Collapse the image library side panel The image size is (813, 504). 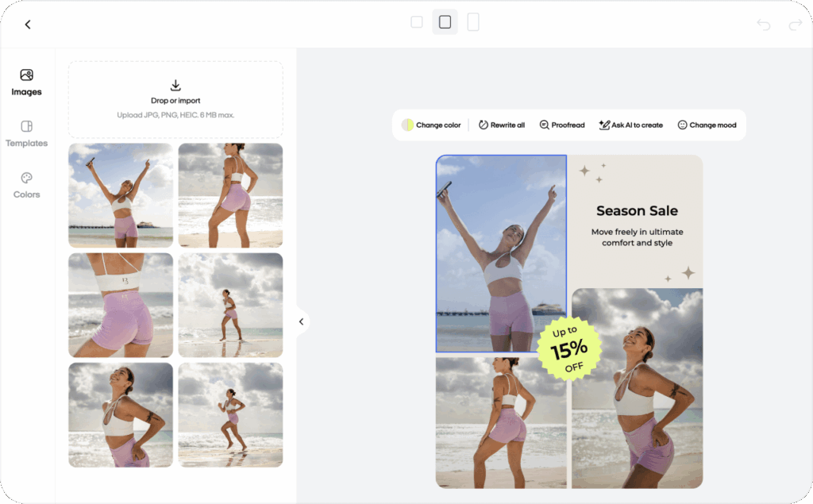tap(301, 321)
